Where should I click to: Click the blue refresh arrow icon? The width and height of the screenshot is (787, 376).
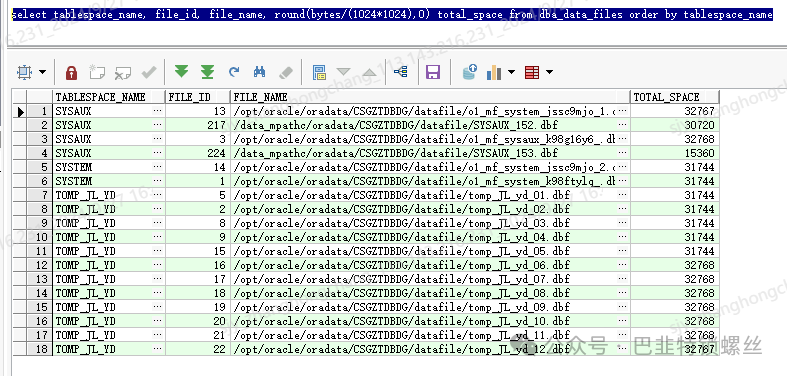tap(234, 72)
